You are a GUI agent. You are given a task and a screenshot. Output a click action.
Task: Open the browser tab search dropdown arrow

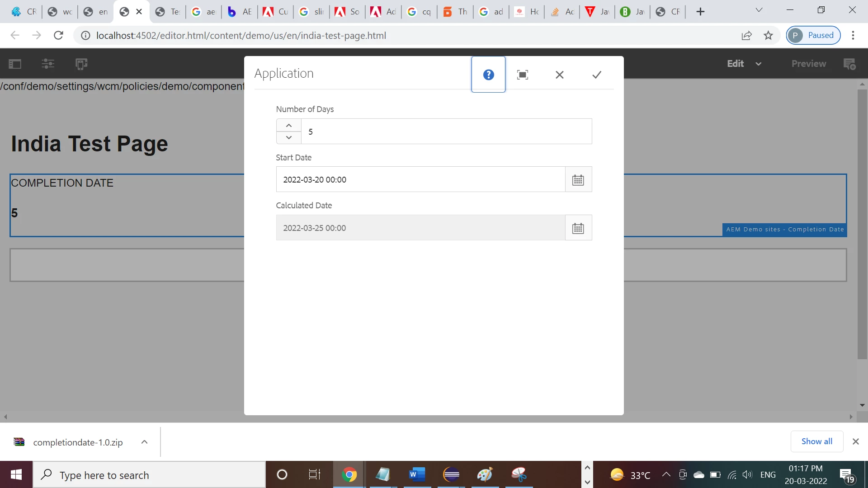(x=759, y=10)
